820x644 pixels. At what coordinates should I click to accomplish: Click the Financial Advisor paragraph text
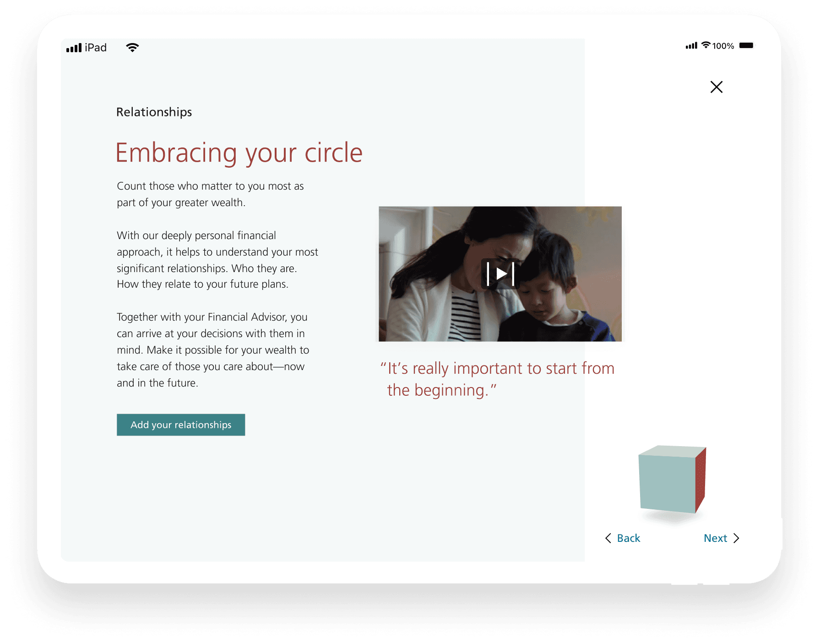coord(213,350)
